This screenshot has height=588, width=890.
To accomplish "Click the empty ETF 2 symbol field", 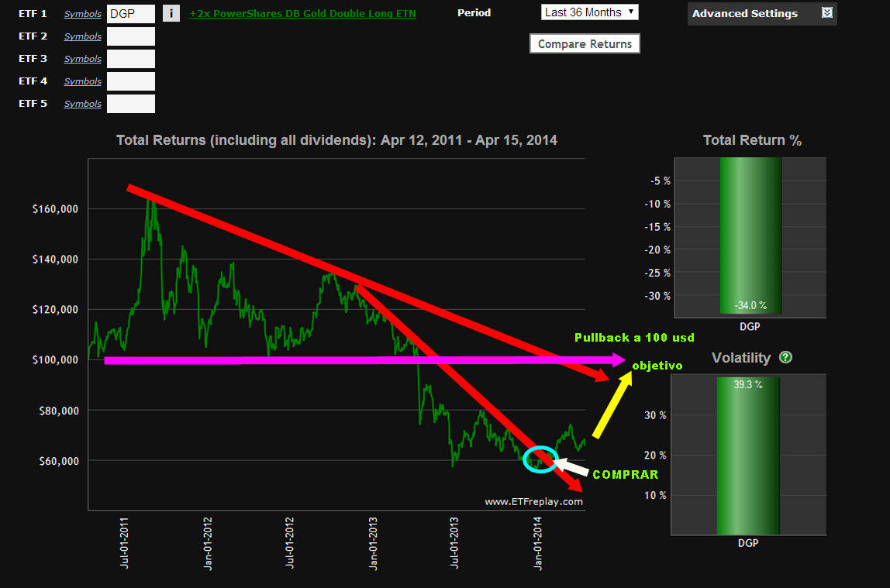I will [130, 36].
